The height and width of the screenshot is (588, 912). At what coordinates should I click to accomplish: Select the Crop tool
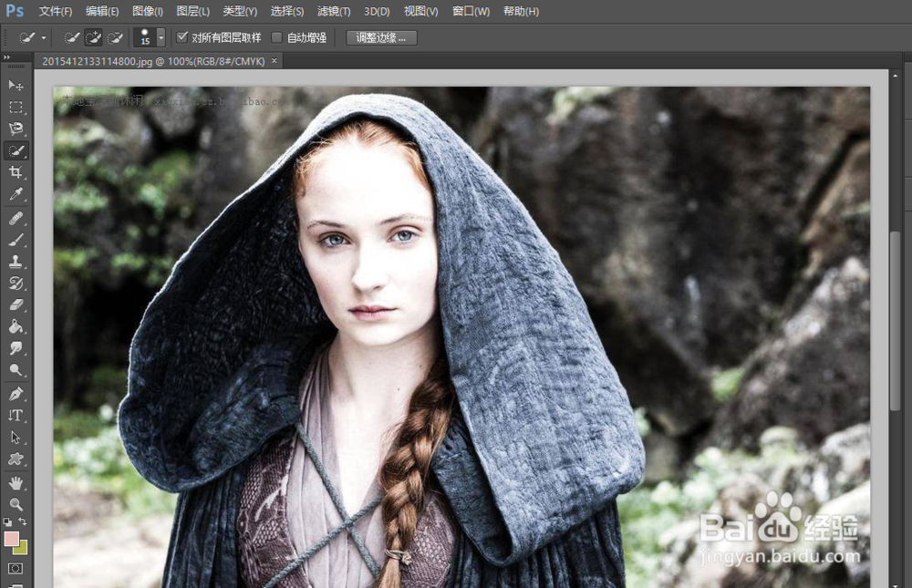click(16, 172)
